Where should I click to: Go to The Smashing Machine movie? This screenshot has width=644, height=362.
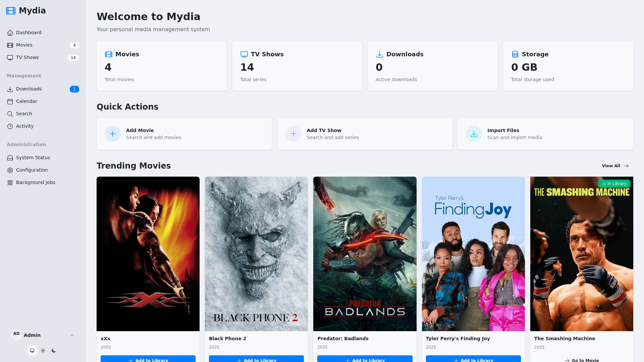click(x=582, y=360)
